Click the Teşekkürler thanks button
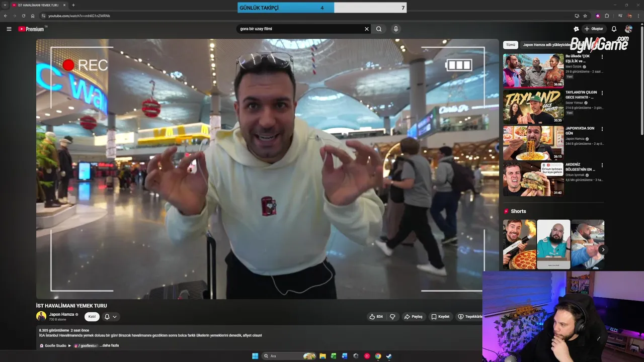The height and width of the screenshot is (362, 644). click(469, 317)
